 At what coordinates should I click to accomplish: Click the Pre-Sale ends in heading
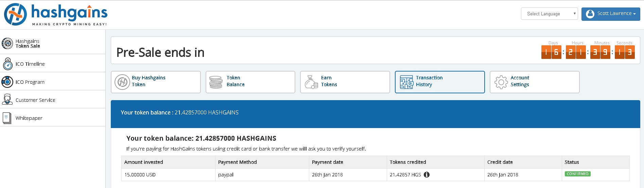click(x=160, y=52)
